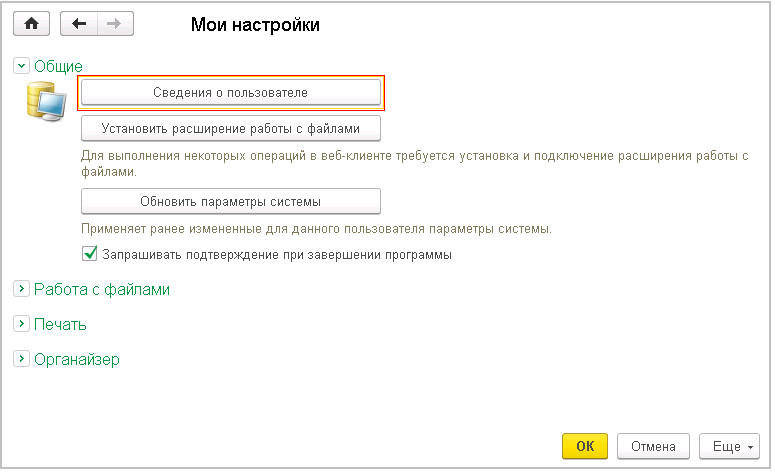Expand the Печать chevron arrow
Viewport: 775px width, 473px height.
[x=21, y=324]
